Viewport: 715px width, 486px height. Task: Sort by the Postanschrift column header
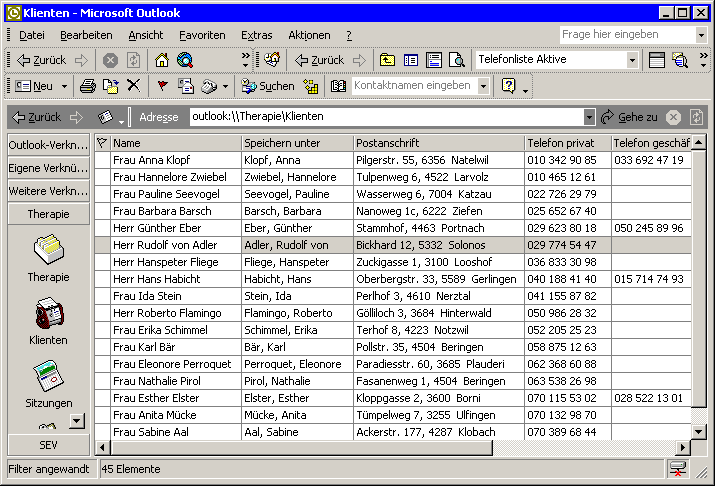pos(439,143)
